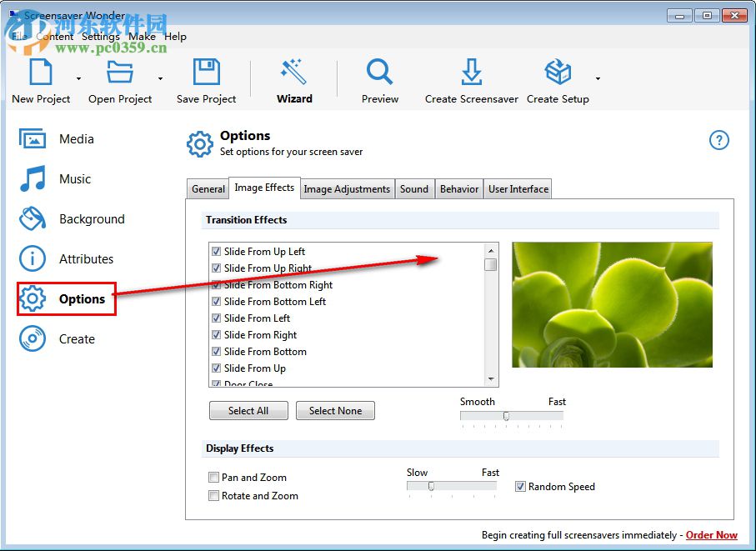The image size is (756, 551).
Task: Toggle Slide From Bottom Left checkbox
Action: [x=217, y=301]
